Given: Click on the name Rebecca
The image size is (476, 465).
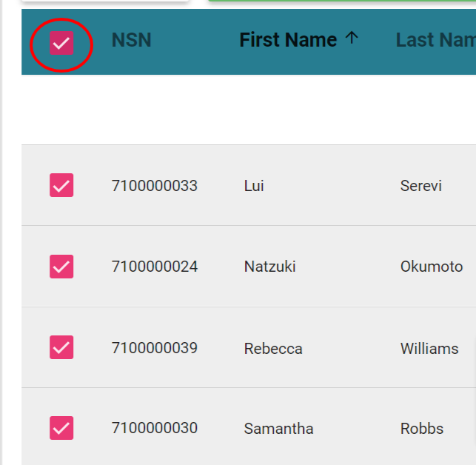Looking at the screenshot, I should 273,349.
